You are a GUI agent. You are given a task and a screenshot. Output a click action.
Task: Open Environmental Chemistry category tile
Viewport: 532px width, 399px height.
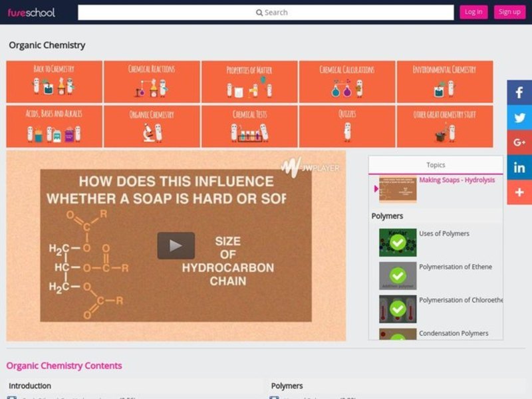[x=444, y=82]
